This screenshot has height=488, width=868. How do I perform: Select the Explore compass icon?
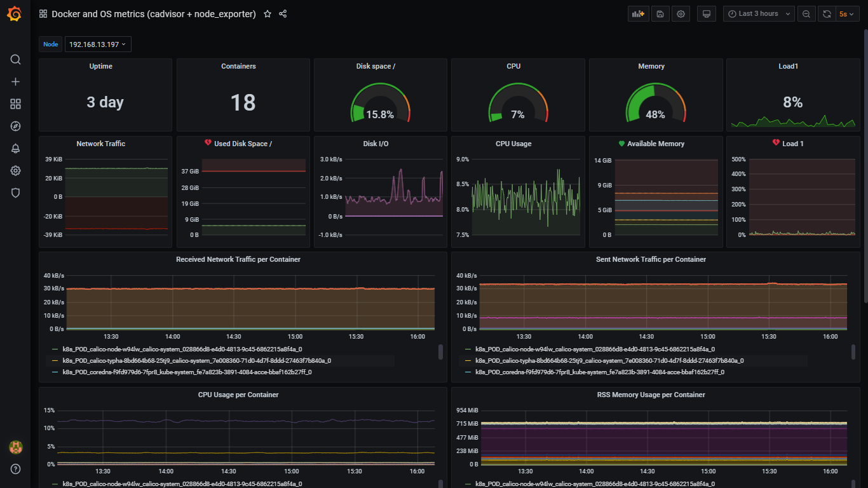15,126
